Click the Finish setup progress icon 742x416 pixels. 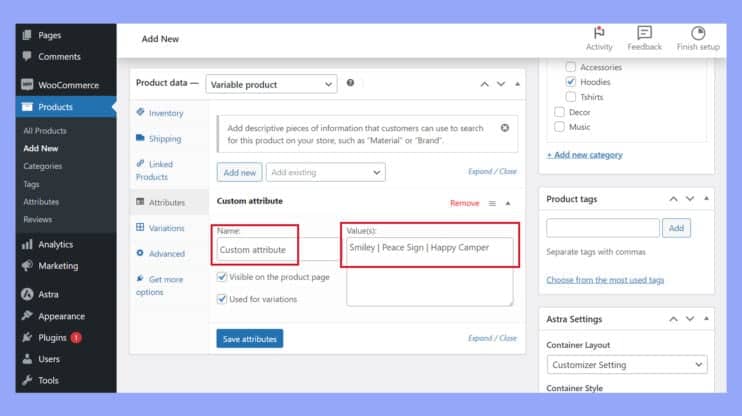coord(698,33)
